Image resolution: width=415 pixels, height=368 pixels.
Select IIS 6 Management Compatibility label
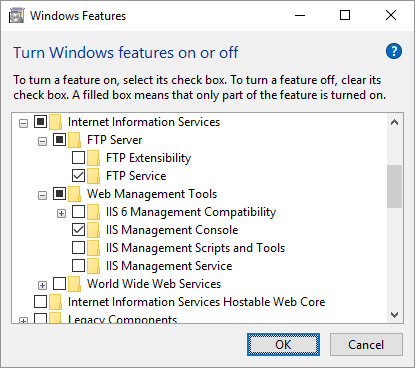point(191,212)
